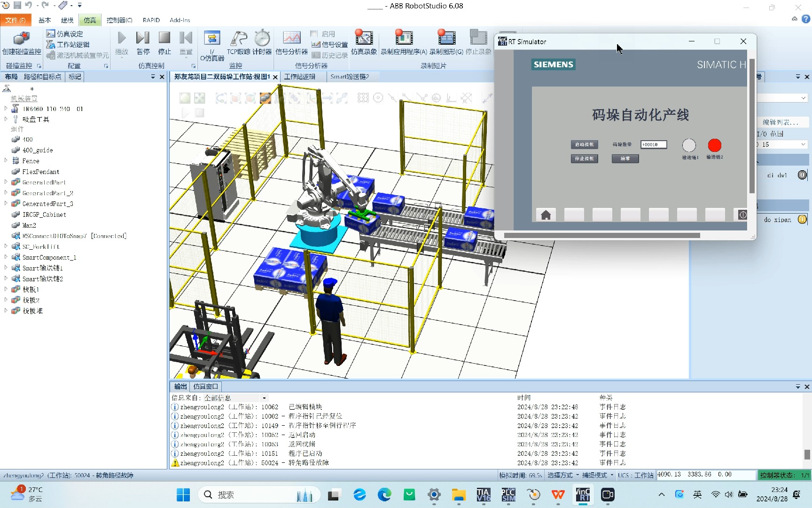
Task: Click the home key in RT Simulator
Action: [x=546, y=215]
